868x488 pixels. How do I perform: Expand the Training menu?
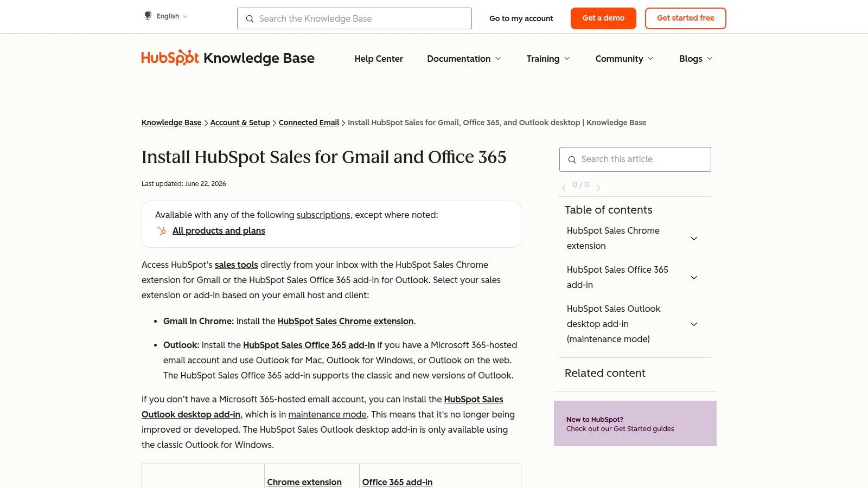(x=548, y=59)
